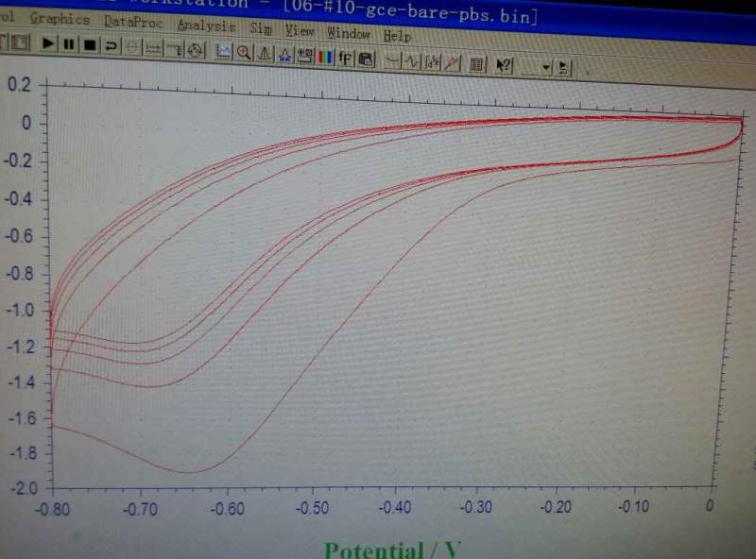Click the 0.2 y-axis label
This screenshot has height=559, width=756.
tap(19, 85)
